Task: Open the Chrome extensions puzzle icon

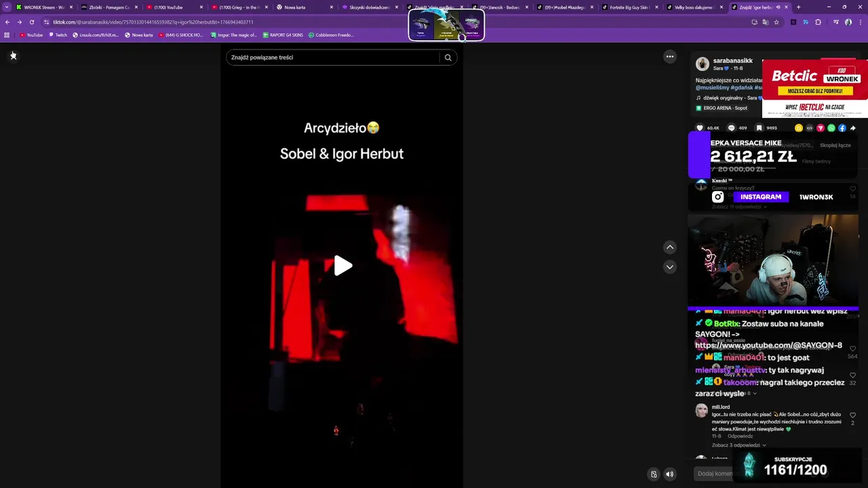Action: pos(818,22)
